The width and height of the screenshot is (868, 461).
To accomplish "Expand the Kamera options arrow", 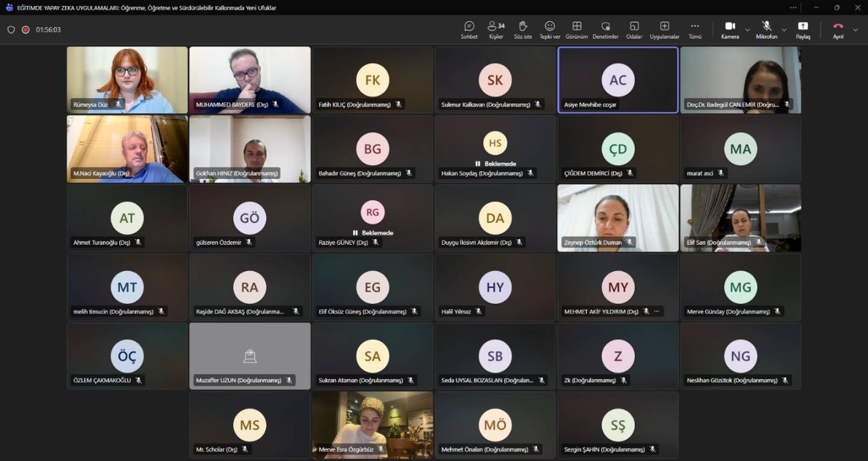I will tap(747, 30).
